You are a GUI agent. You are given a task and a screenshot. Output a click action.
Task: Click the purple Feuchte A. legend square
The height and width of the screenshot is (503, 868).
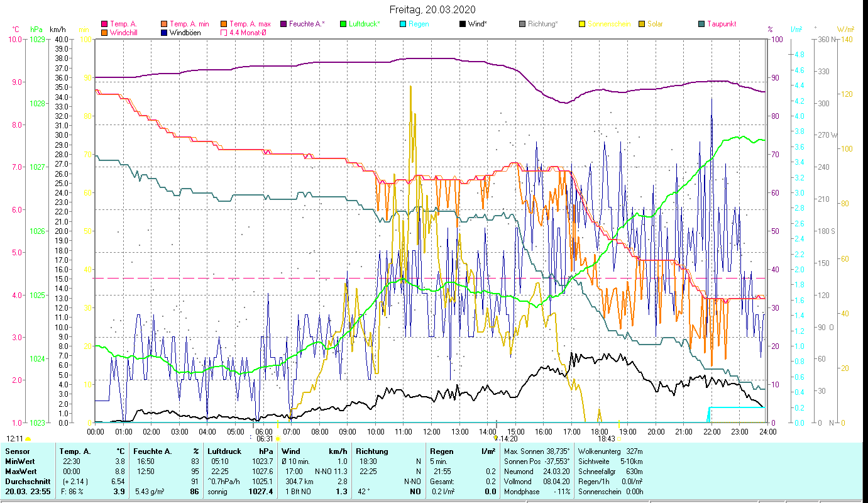click(283, 25)
